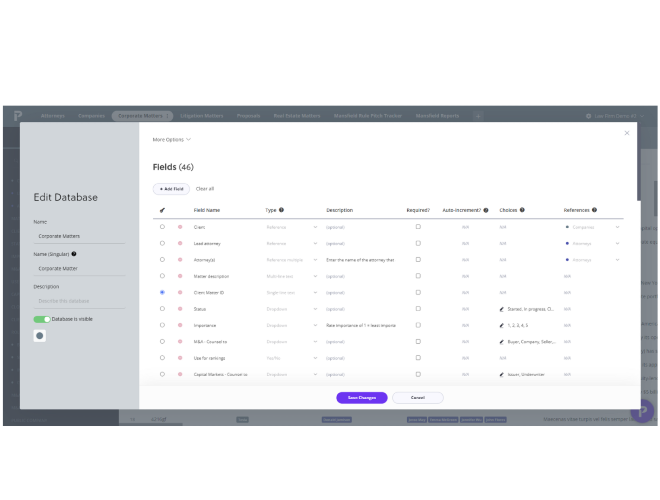Select Client as primary field radio
The height and width of the screenshot is (500, 660).
point(162,226)
